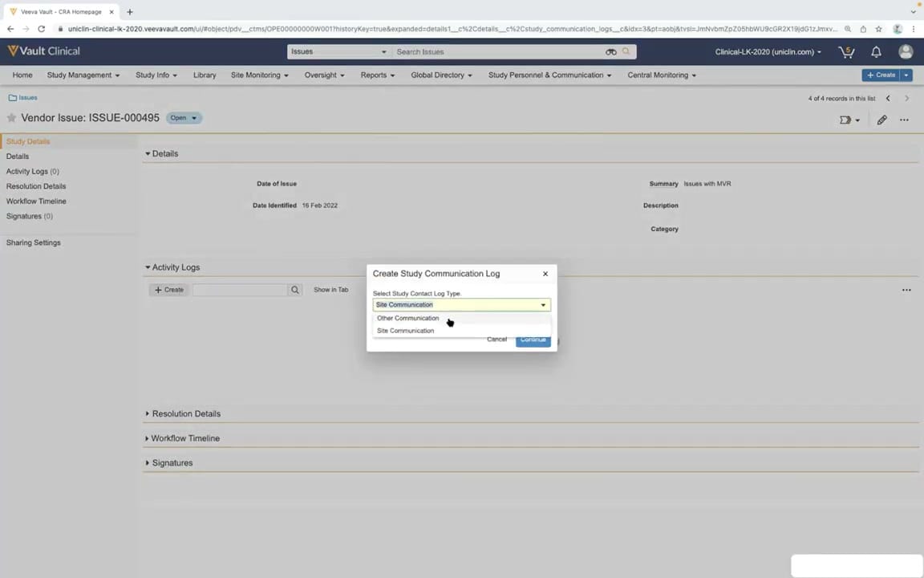The width and height of the screenshot is (924, 578).
Task: Click the browser share icon
Action: point(863,28)
